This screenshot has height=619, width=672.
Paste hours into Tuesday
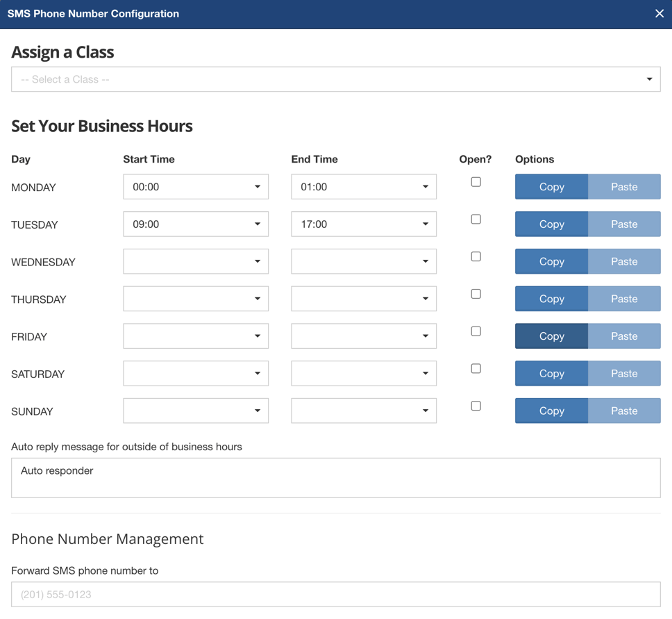(x=624, y=224)
